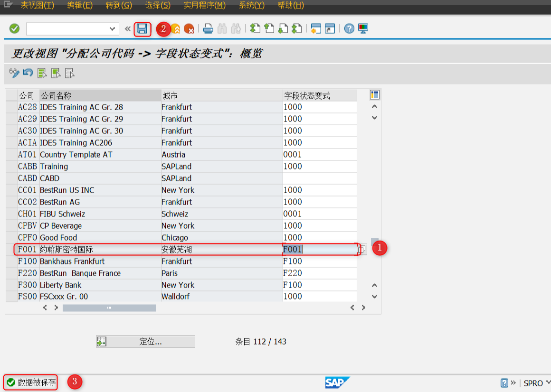
Task: Print the table with printer icon
Action: pos(208,29)
